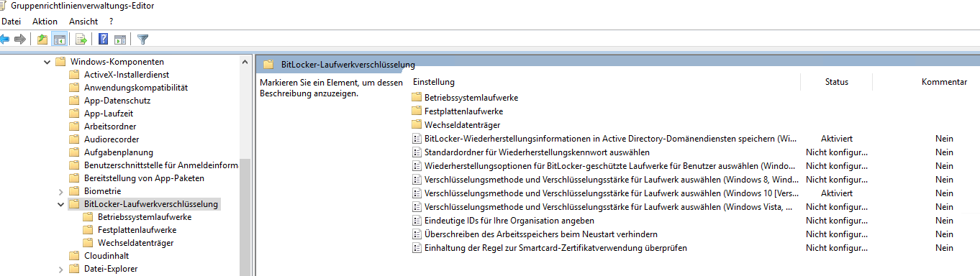Collapse the Windows-Komponenten tree node
This screenshot has height=276, width=980.
tap(47, 62)
